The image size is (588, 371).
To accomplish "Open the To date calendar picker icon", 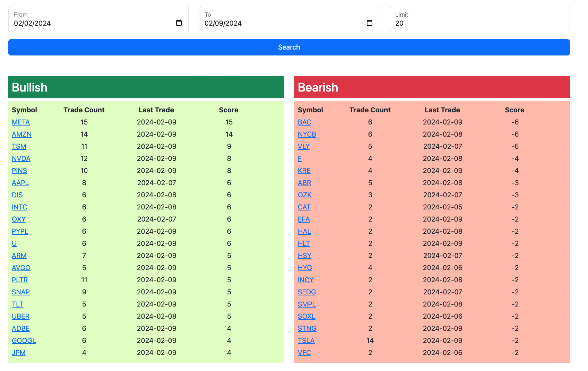I will [370, 23].
